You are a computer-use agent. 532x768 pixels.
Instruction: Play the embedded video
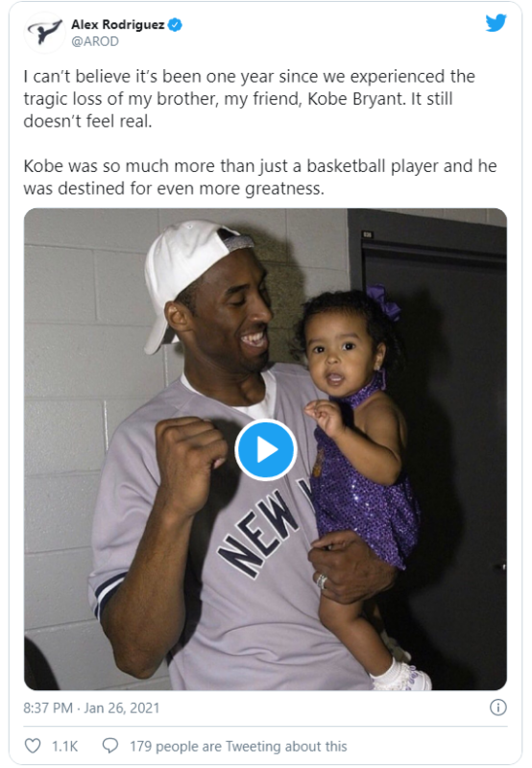265,449
